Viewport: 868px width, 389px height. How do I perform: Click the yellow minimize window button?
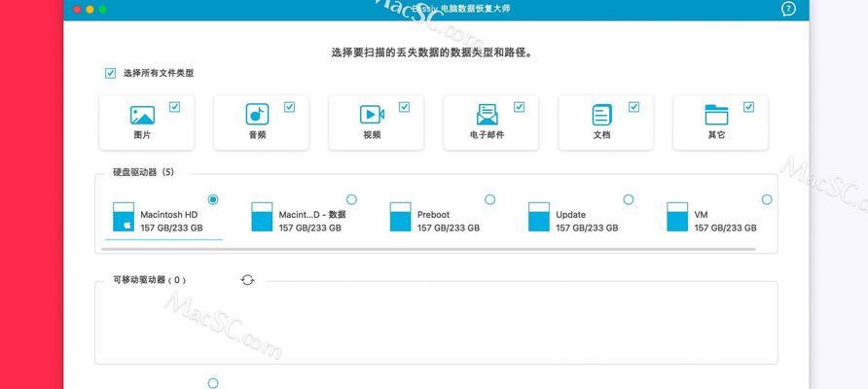pos(90,10)
